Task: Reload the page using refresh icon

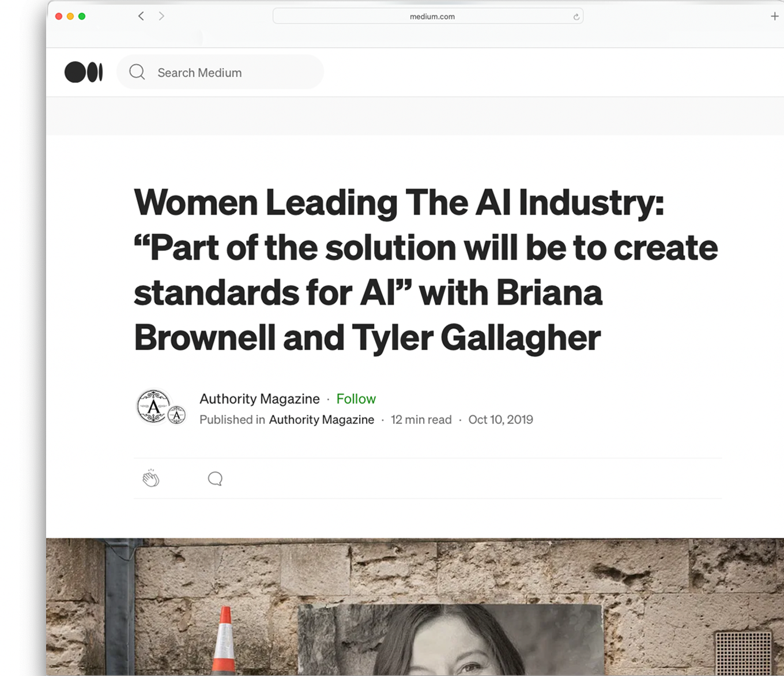Action: [576, 17]
